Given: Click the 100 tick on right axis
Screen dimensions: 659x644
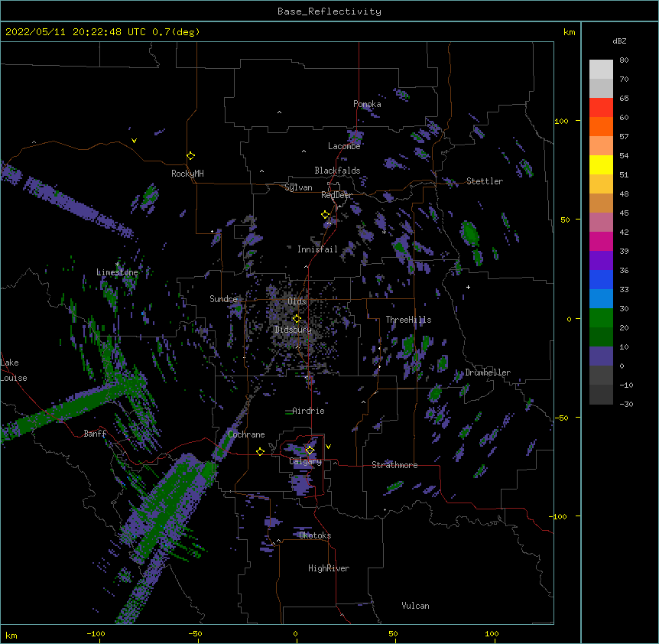Looking at the screenshot, I should click(x=561, y=122).
